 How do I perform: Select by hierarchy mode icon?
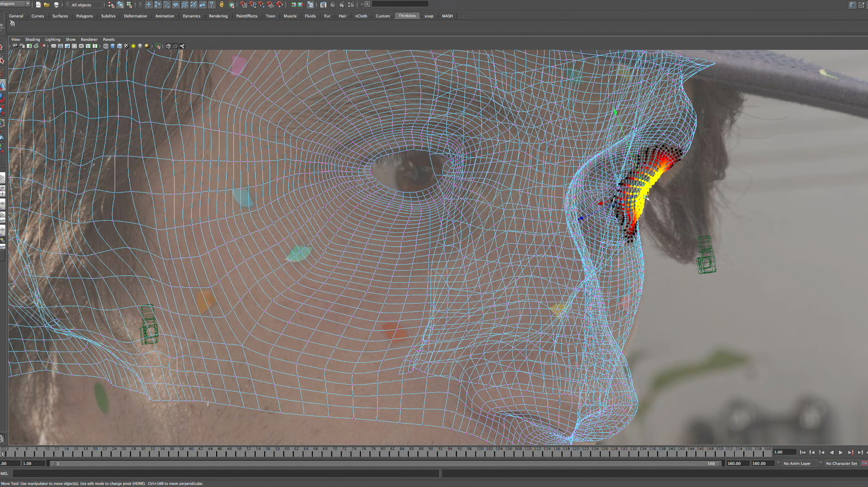[x=111, y=5]
